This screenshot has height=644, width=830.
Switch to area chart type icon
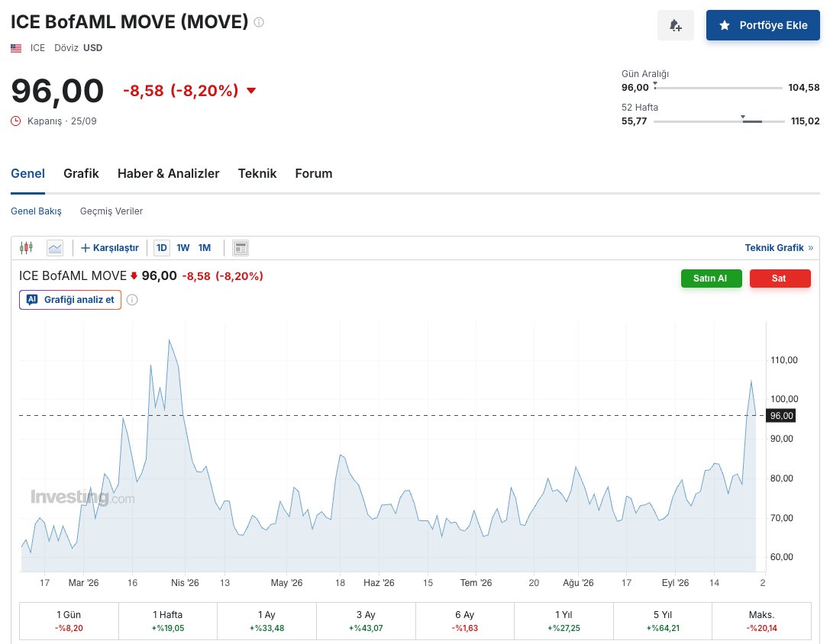coord(55,248)
